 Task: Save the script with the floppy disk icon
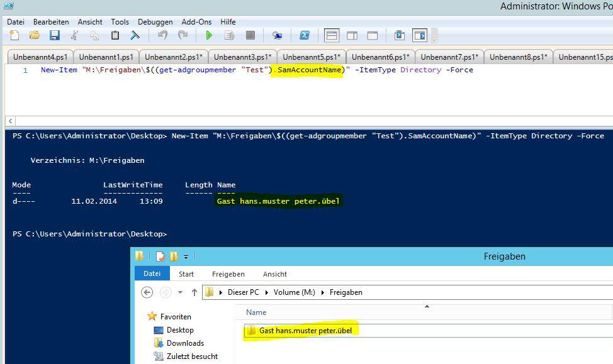coord(55,36)
